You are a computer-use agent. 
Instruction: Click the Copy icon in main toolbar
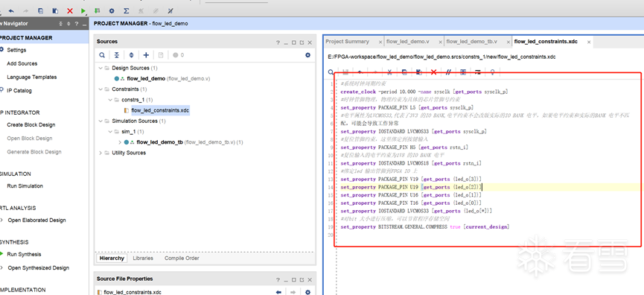pos(40,11)
